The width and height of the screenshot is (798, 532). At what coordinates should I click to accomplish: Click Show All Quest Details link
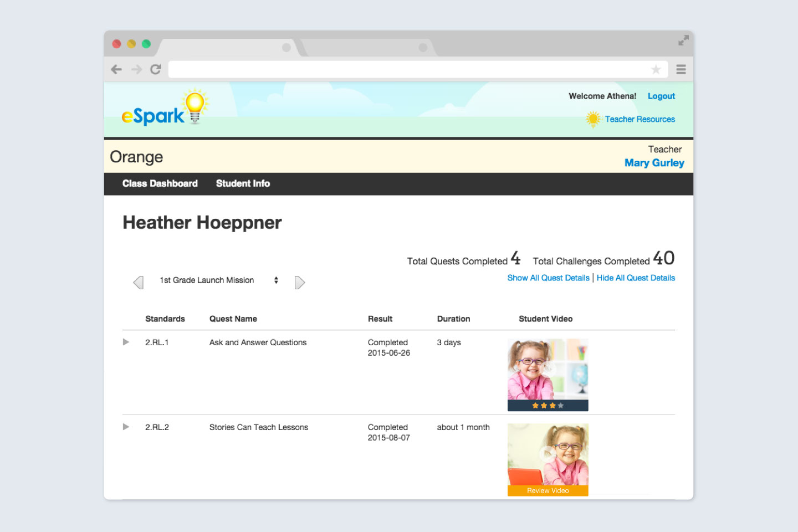pyautogui.click(x=548, y=278)
